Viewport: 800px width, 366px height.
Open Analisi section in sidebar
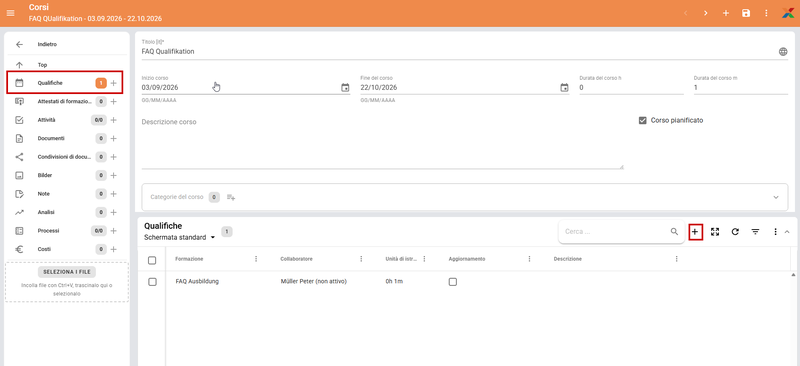pyautogui.click(x=46, y=212)
